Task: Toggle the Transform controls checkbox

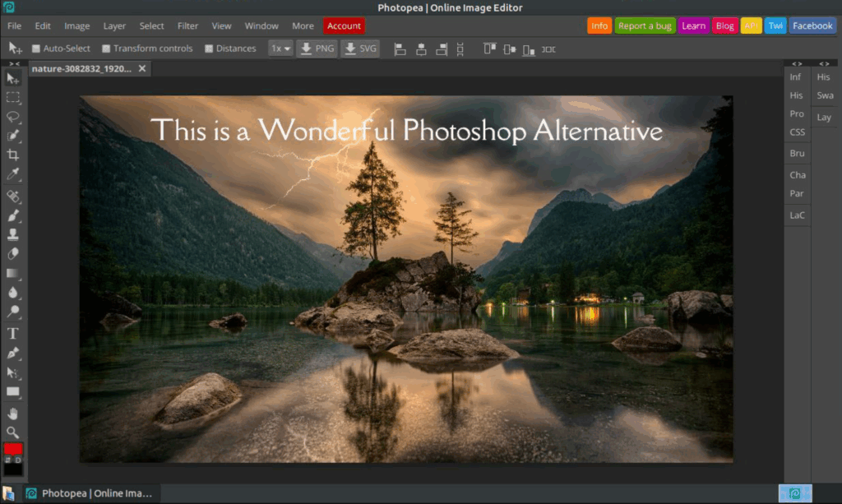Action: tap(106, 49)
